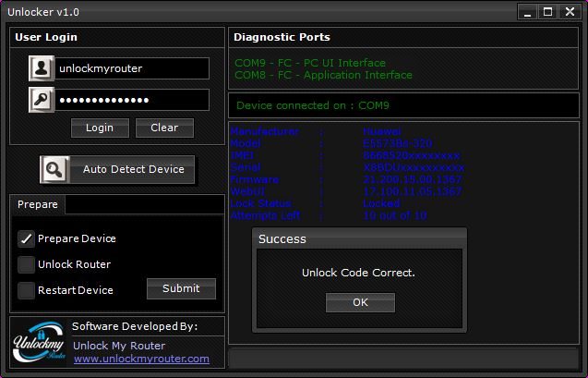Click the Attempts Left value '10 out of 10'
The height and width of the screenshot is (378, 588).
pyautogui.click(x=395, y=215)
